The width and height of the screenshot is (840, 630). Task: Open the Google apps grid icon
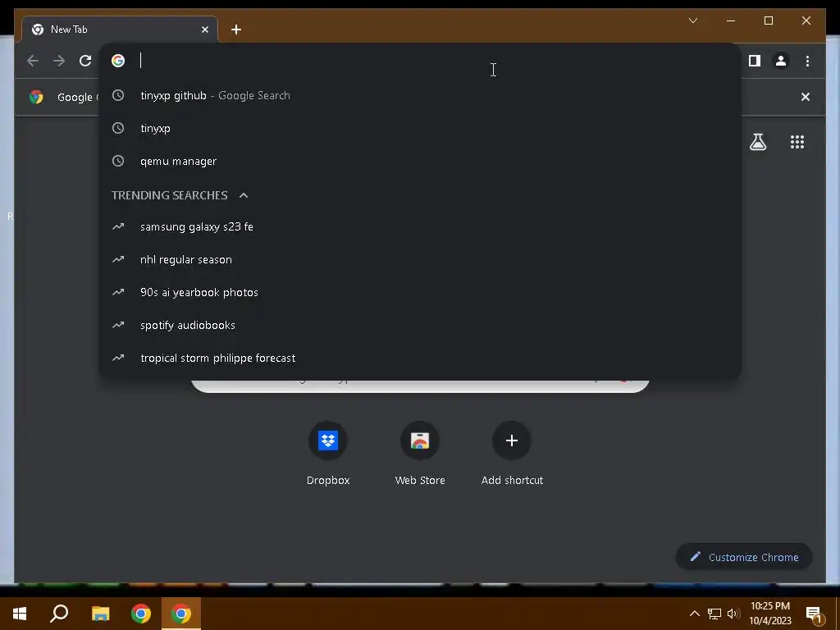[797, 142]
